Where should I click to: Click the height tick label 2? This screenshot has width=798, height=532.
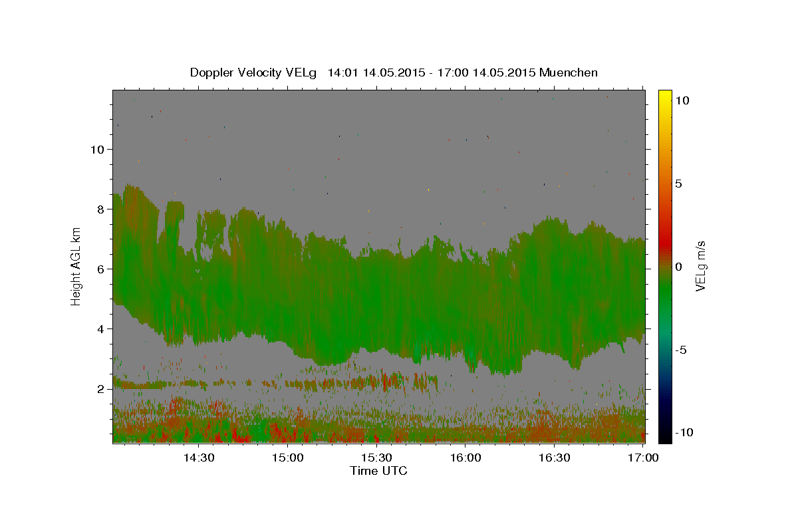pos(100,388)
